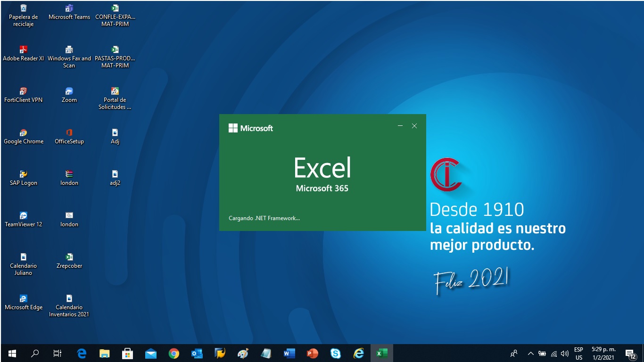Select the Windows Fax and Scan icon
The image size is (644, 362).
(x=69, y=57)
